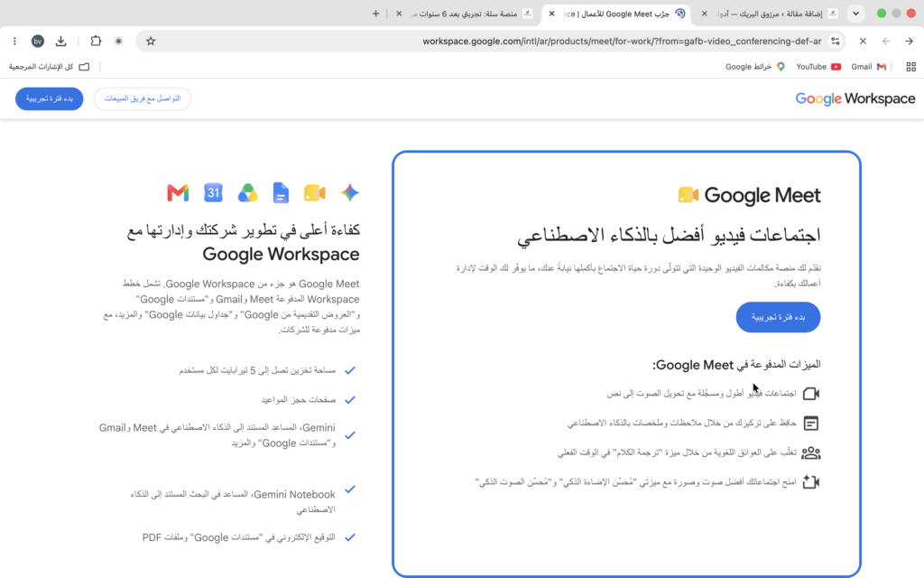
Task: Click the Google Drive triangle icon
Action: 248,193
